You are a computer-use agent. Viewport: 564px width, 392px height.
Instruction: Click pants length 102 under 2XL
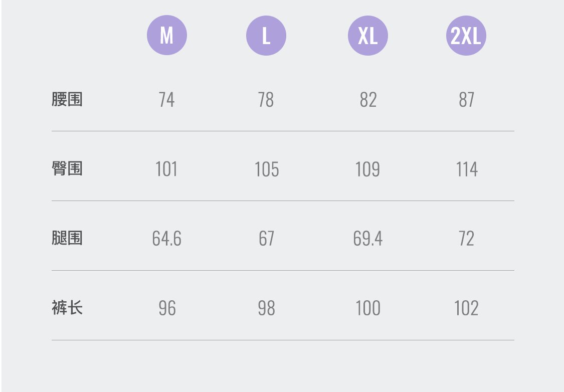[x=466, y=308]
